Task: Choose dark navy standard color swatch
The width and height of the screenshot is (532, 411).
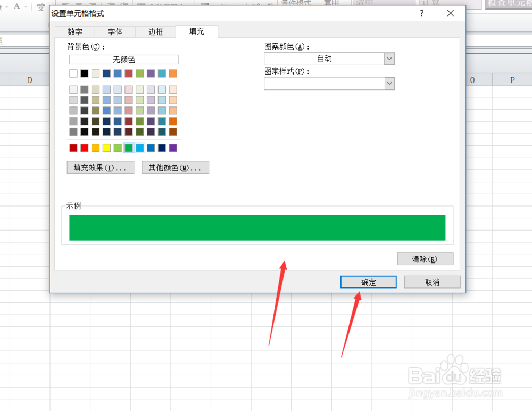Action: click(162, 148)
